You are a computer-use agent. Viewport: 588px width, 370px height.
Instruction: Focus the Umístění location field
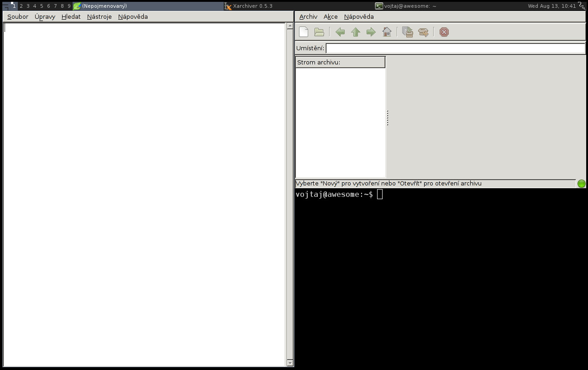(x=455, y=48)
